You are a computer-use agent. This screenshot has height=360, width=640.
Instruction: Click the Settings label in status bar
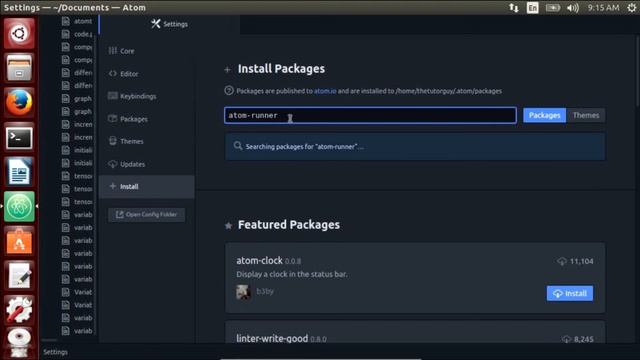pyautogui.click(x=56, y=352)
